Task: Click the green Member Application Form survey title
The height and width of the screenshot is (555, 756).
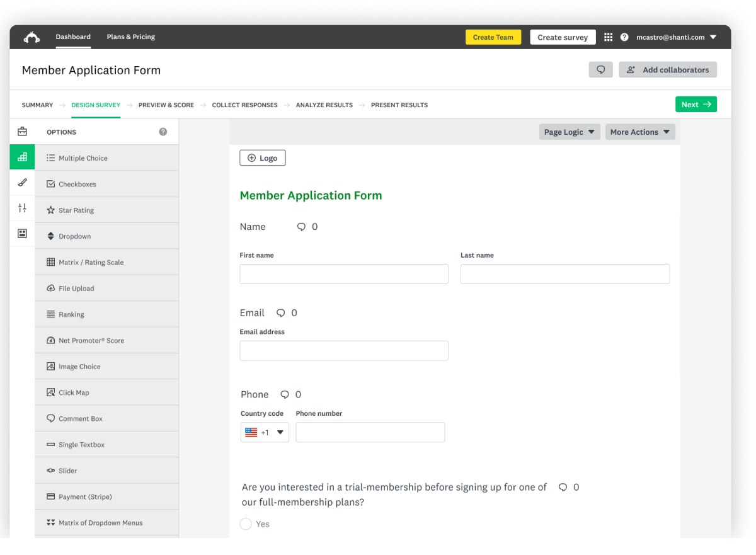Action: (311, 195)
